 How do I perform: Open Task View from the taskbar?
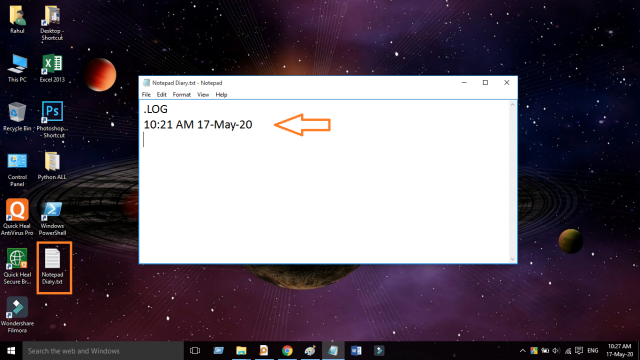pyautogui.click(x=195, y=351)
